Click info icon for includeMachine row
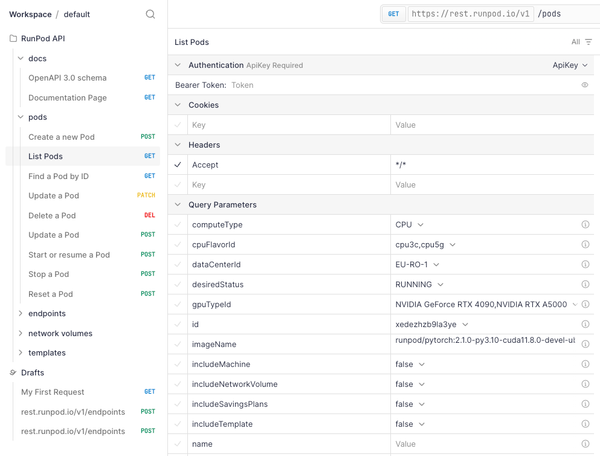Image resolution: width=600 pixels, height=456 pixels. [585, 364]
